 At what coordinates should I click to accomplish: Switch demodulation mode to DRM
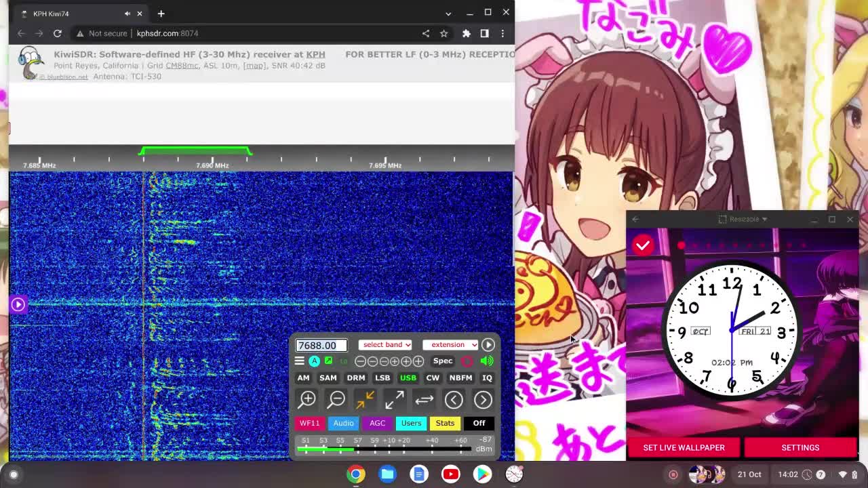point(356,378)
